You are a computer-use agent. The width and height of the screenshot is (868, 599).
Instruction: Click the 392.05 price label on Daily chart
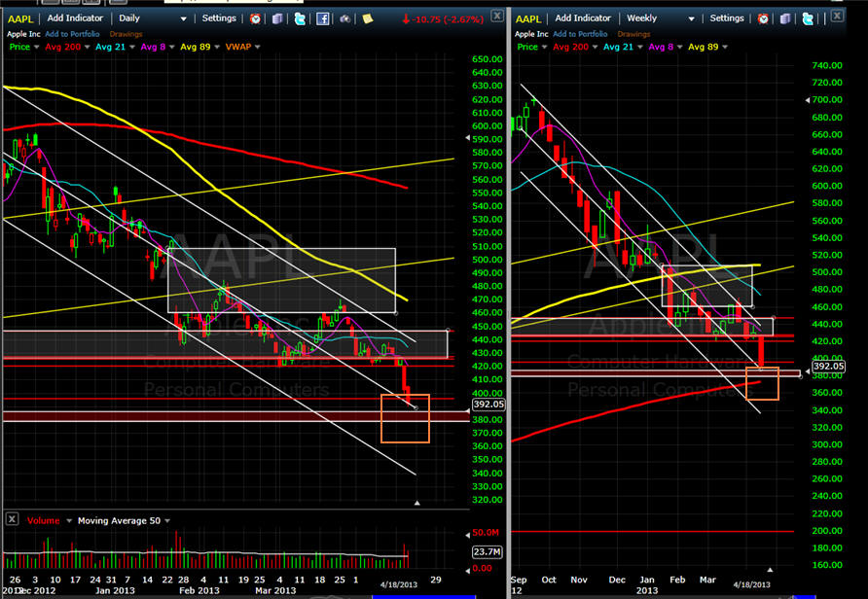[x=488, y=405]
